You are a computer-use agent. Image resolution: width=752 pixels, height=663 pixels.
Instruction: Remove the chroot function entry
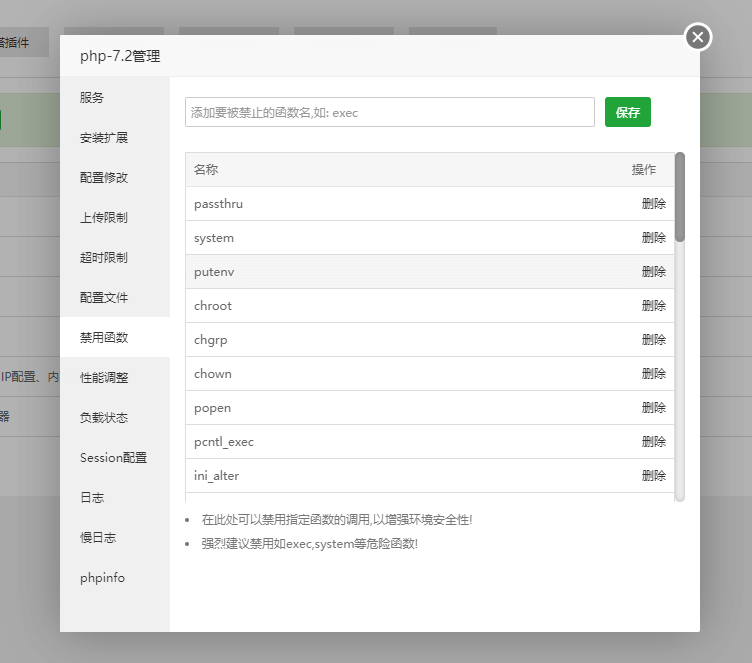pos(653,306)
